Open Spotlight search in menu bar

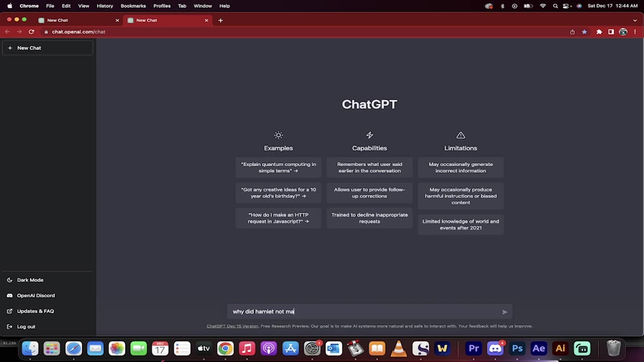click(555, 6)
